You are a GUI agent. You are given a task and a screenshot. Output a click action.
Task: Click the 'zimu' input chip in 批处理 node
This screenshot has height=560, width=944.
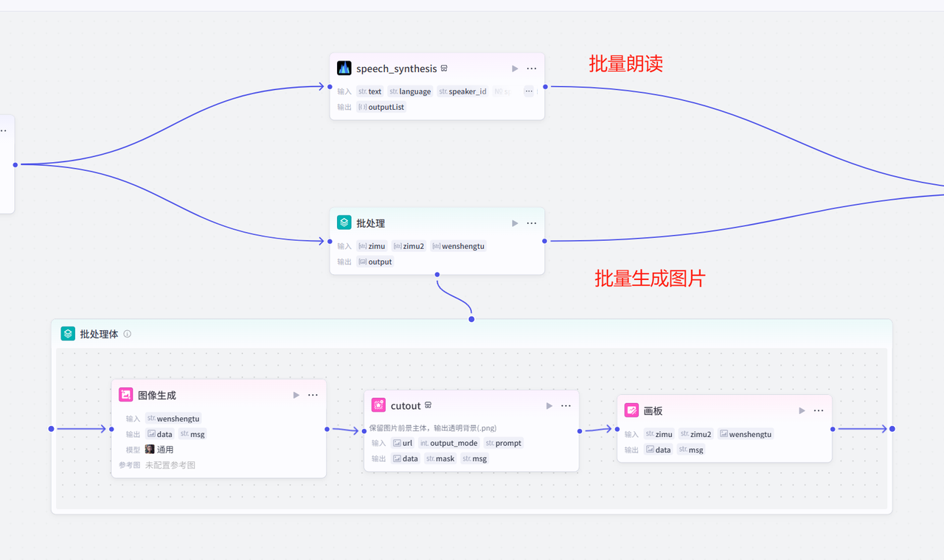(x=372, y=246)
